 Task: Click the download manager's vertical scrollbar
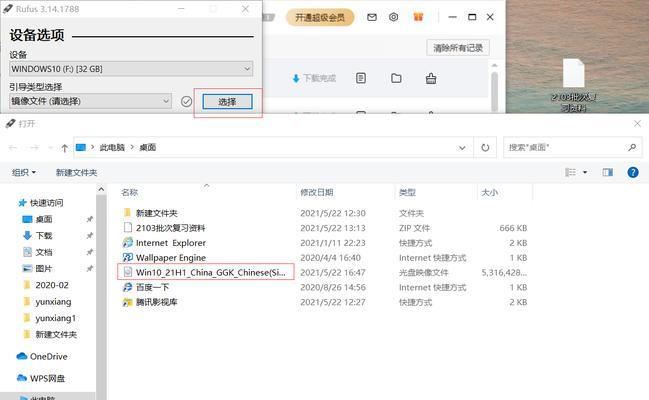tap(494, 91)
